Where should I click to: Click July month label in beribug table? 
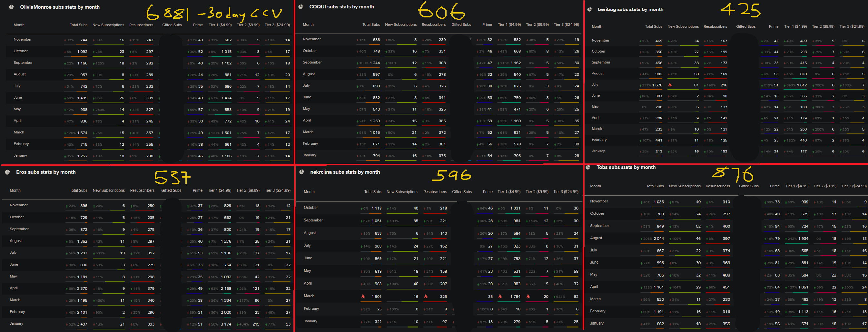pyautogui.click(x=595, y=85)
